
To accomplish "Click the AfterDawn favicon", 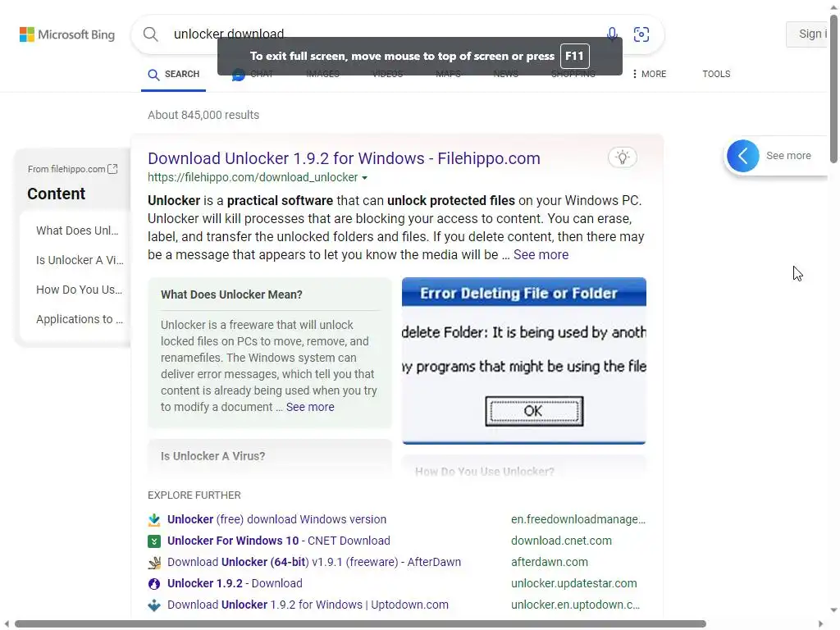I will point(154,563).
